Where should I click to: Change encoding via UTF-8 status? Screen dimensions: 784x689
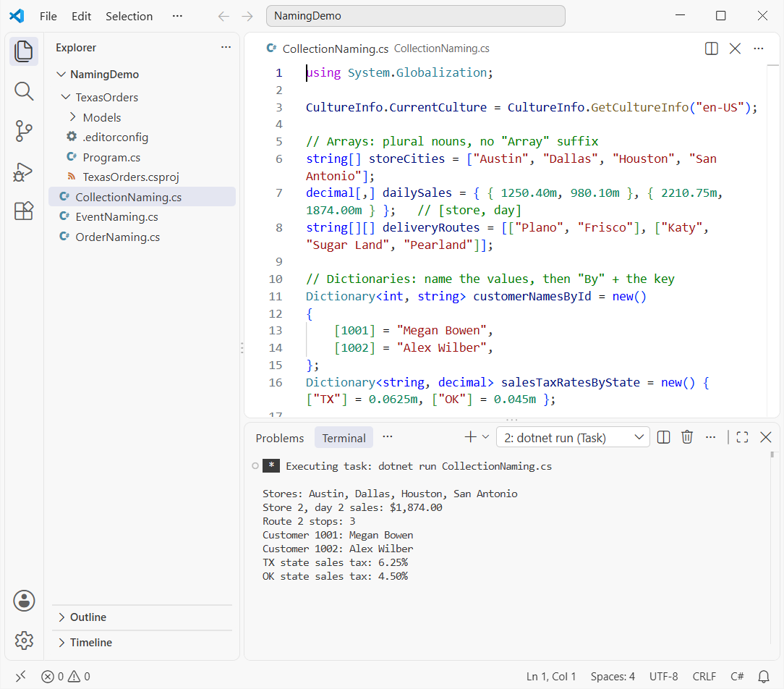tap(663, 676)
